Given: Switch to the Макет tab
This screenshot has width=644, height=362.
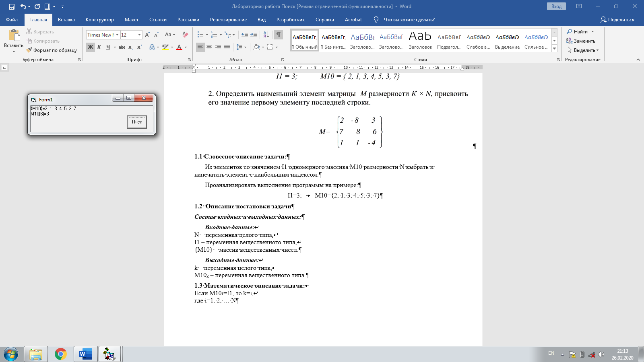Looking at the screenshot, I should click(x=132, y=20).
